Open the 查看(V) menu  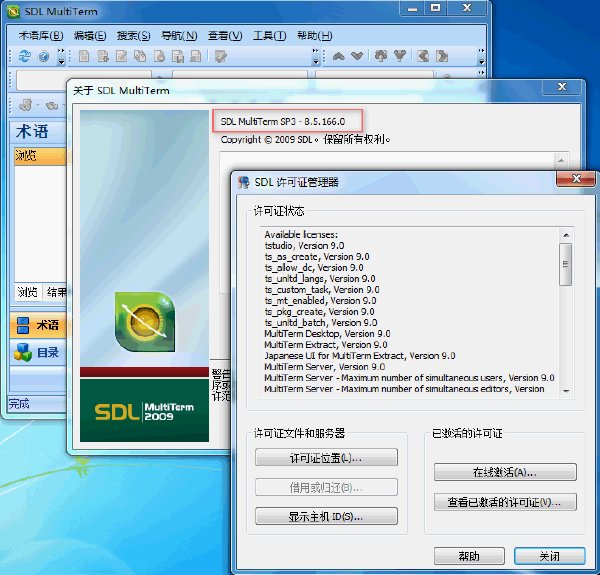coord(225,36)
